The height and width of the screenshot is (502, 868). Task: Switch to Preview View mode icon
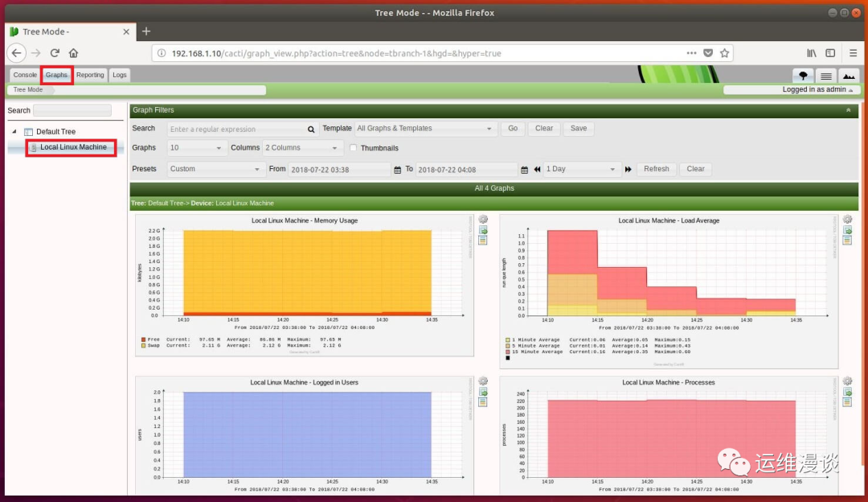click(849, 76)
